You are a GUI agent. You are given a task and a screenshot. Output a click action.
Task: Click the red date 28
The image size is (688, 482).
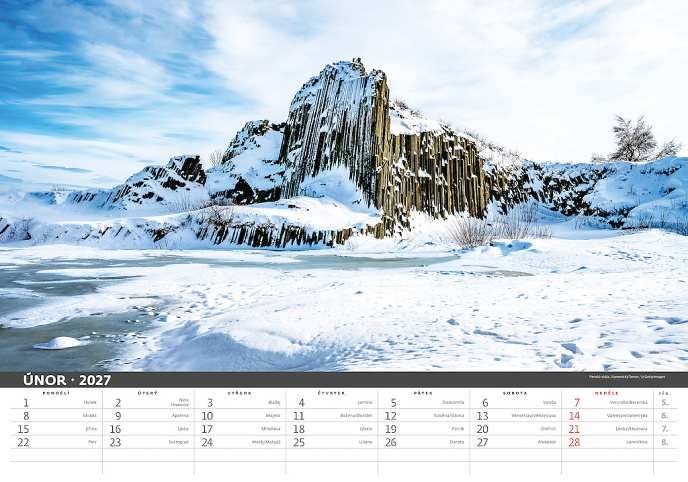(575, 442)
